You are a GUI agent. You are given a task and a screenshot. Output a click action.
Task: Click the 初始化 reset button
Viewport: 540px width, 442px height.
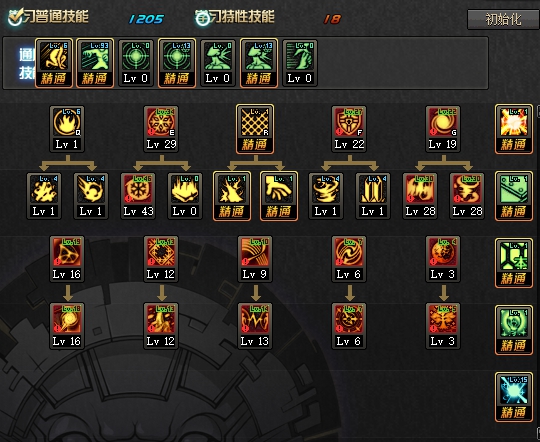coord(503,19)
